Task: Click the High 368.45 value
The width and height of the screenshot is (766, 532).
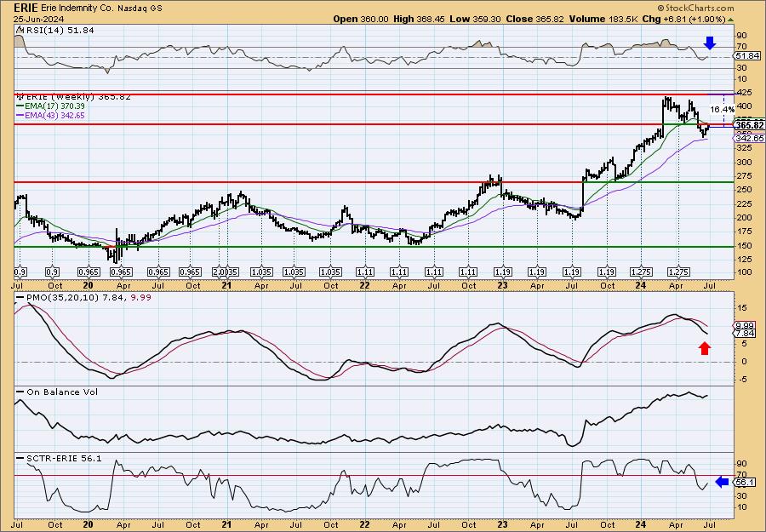Action: point(420,19)
